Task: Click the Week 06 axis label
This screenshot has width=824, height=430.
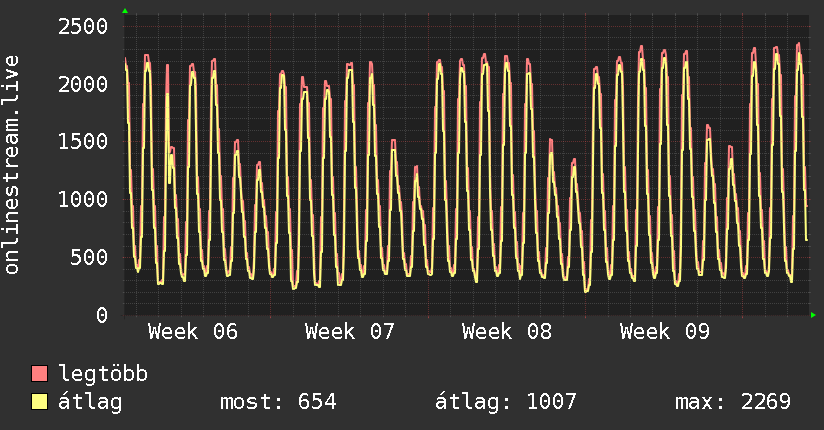Action: [x=193, y=332]
